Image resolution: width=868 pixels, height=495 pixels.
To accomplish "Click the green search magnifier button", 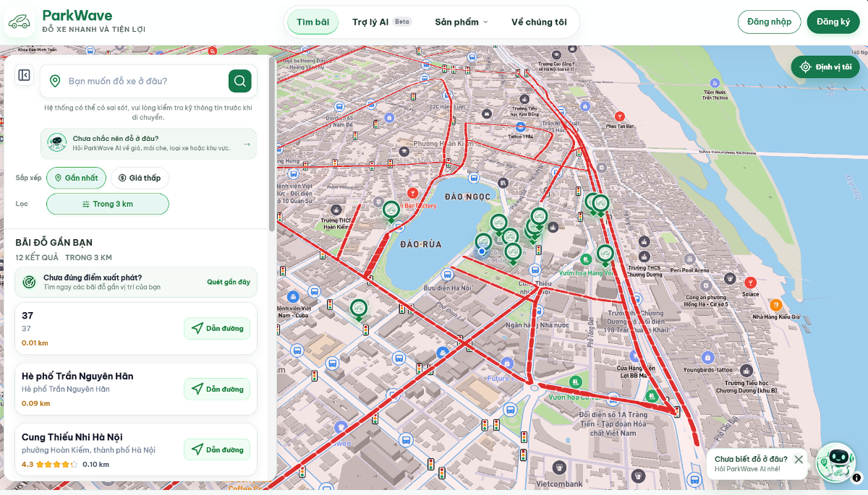I will (240, 81).
